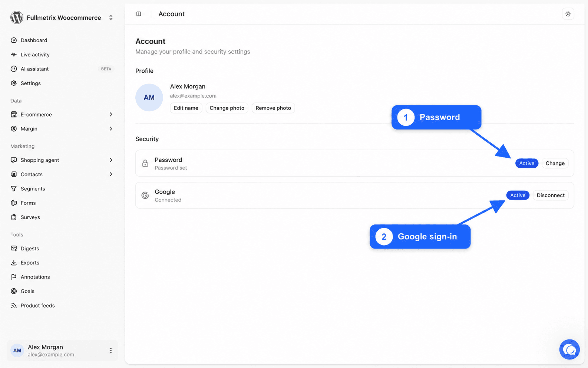Click the Live activity pulse icon
This screenshot has height=368, width=588.
[x=14, y=55]
